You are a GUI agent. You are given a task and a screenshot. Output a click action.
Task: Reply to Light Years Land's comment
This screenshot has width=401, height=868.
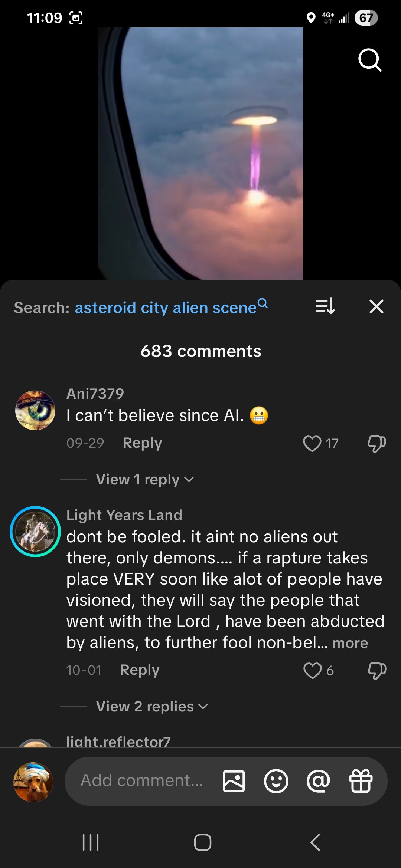[x=140, y=670]
